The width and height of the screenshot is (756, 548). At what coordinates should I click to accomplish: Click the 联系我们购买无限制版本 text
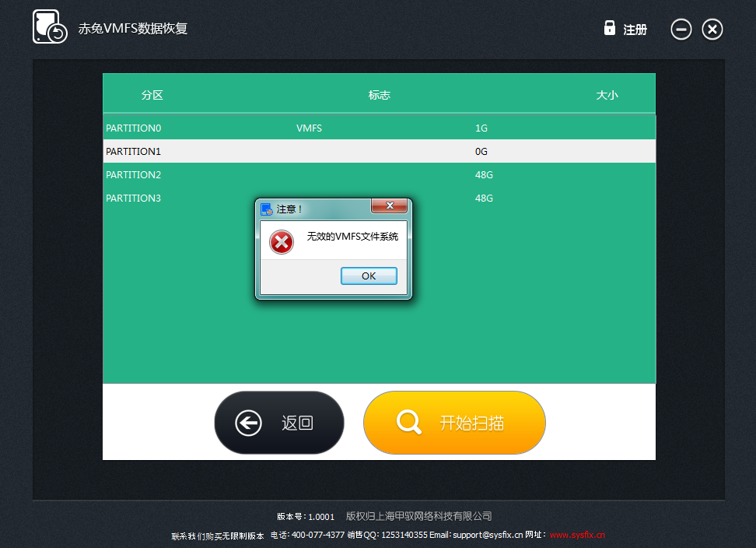coord(218,536)
